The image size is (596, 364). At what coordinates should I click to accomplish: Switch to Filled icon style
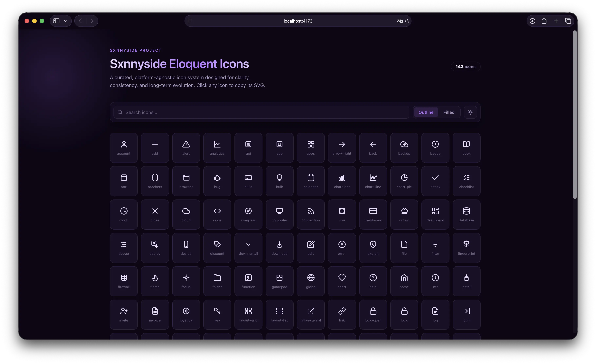click(x=449, y=112)
